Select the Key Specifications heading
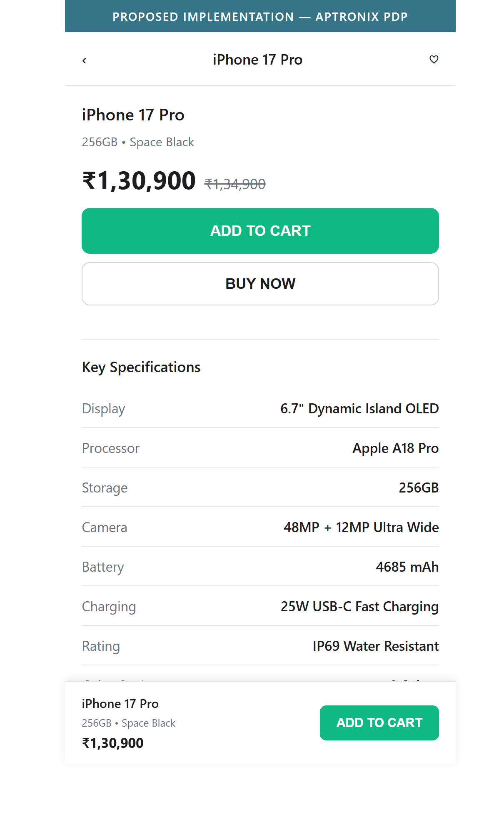This screenshot has height=825, width=504. (141, 367)
